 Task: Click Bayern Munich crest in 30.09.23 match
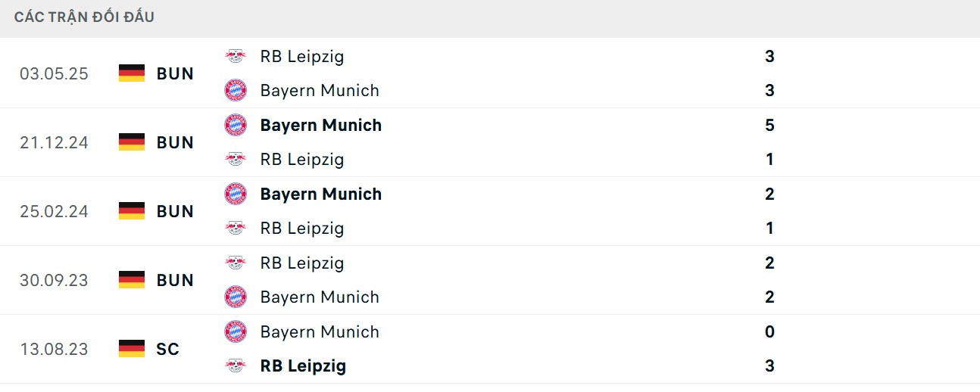236,297
